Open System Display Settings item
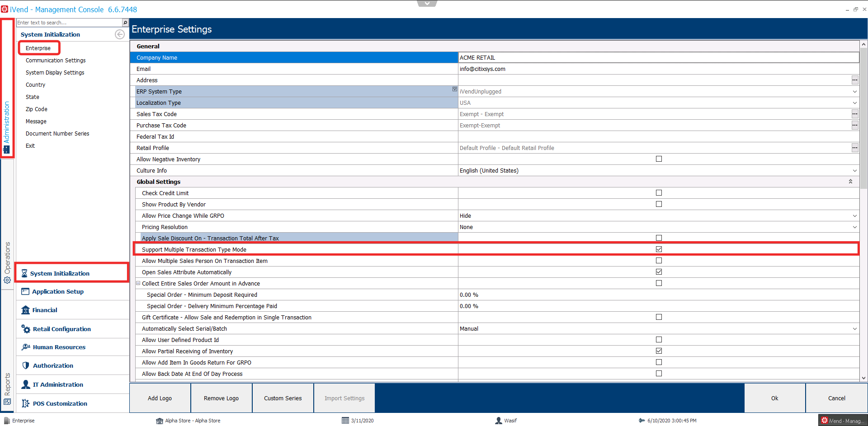The width and height of the screenshot is (868, 426). point(55,73)
